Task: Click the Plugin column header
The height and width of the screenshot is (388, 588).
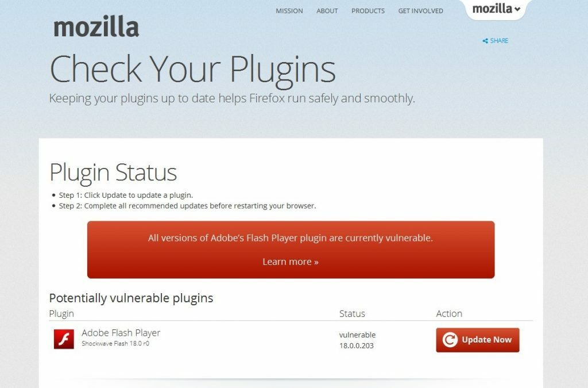Action: pyautogui.click(x=61, y=313)
